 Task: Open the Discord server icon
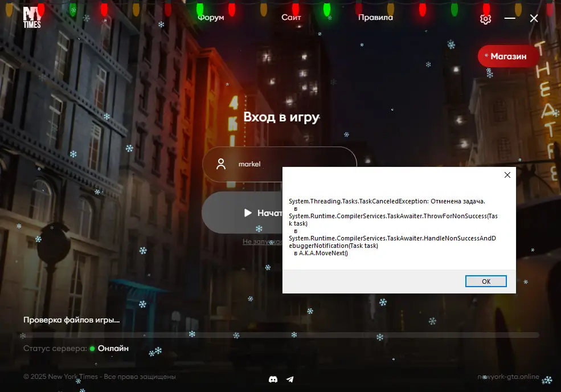tap(273, 379)
